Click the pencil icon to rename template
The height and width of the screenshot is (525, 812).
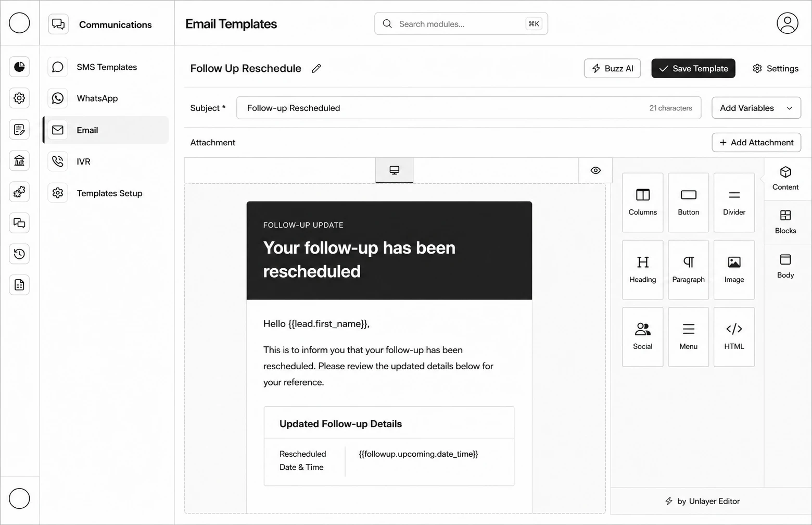pyautogui.click(x=316, y=68)
